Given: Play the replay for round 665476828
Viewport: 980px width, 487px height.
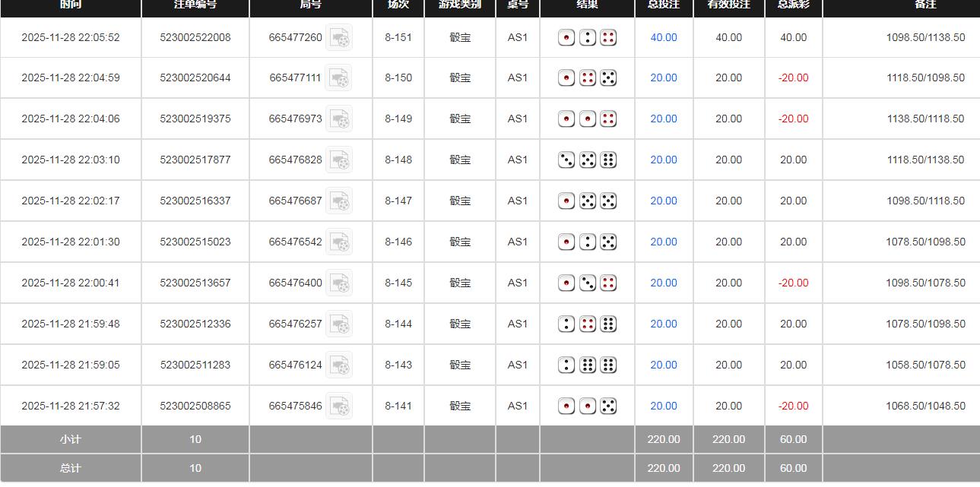Looking at the screenshot, I should [338, 160].
